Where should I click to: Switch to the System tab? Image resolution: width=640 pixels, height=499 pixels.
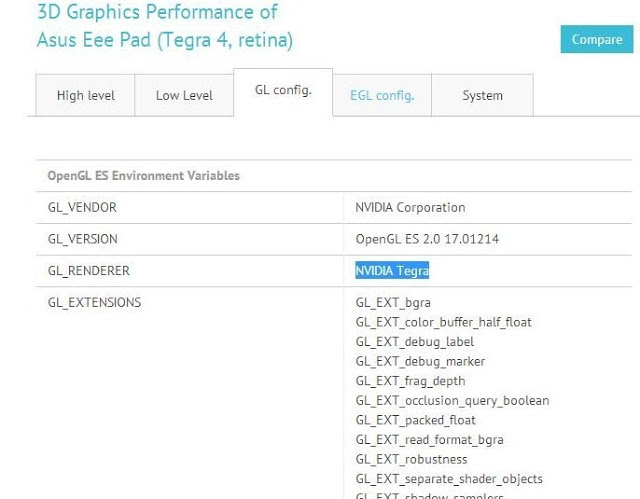pyautogui.click(x=482, y=95)
